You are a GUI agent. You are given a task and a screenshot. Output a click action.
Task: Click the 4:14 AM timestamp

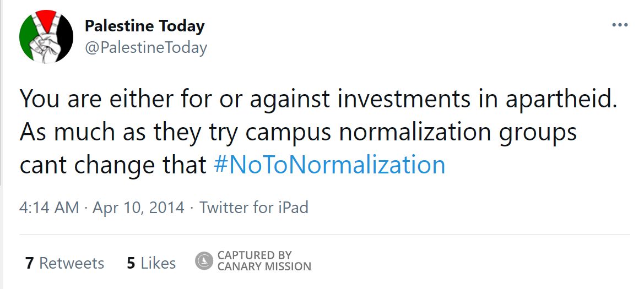click(x=49, y=208)
